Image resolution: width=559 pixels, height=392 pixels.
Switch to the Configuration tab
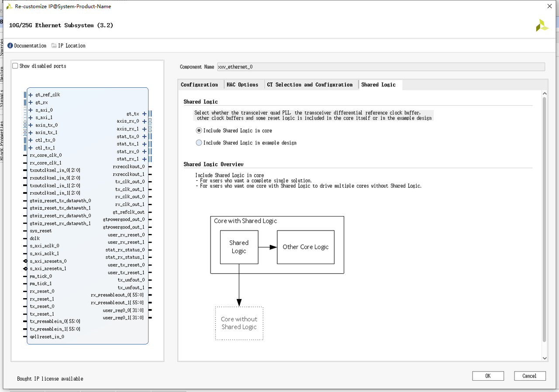tap(200, 85)
